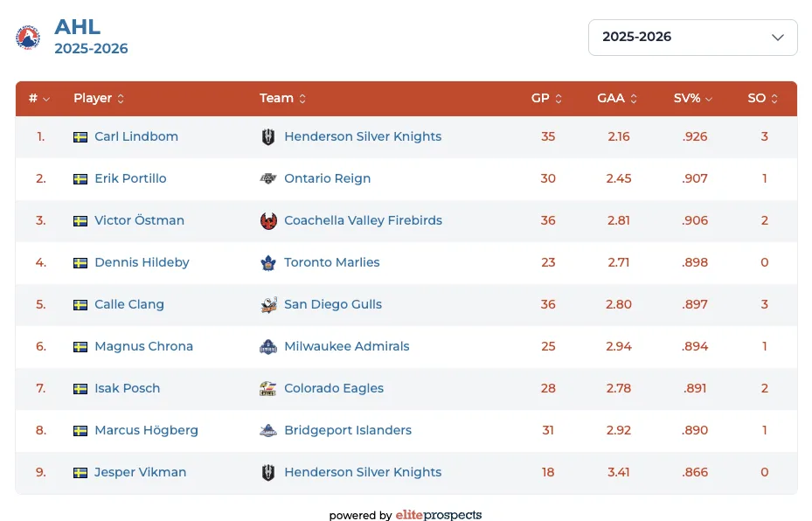Open the 2025-2026 season dropdown

tap(692, 38)
